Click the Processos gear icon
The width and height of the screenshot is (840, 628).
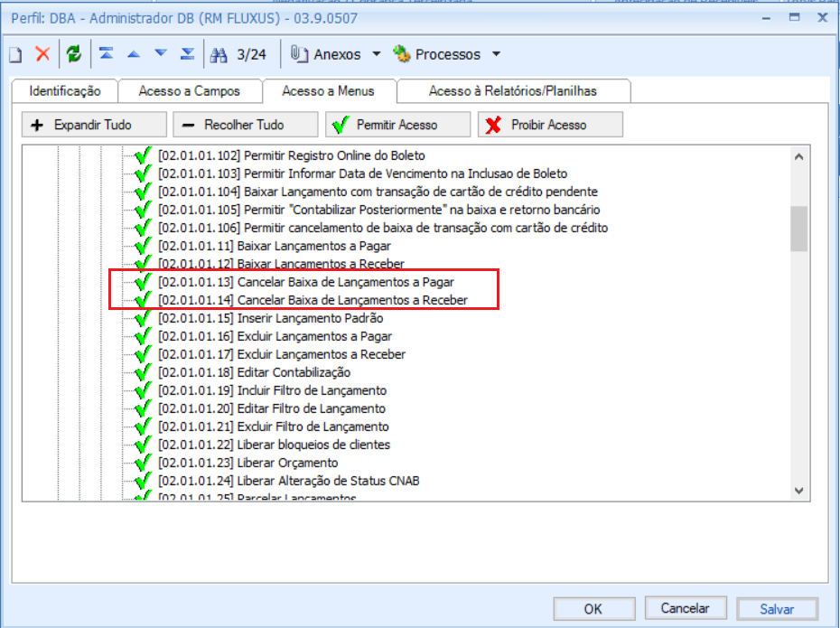pos(402,54)
